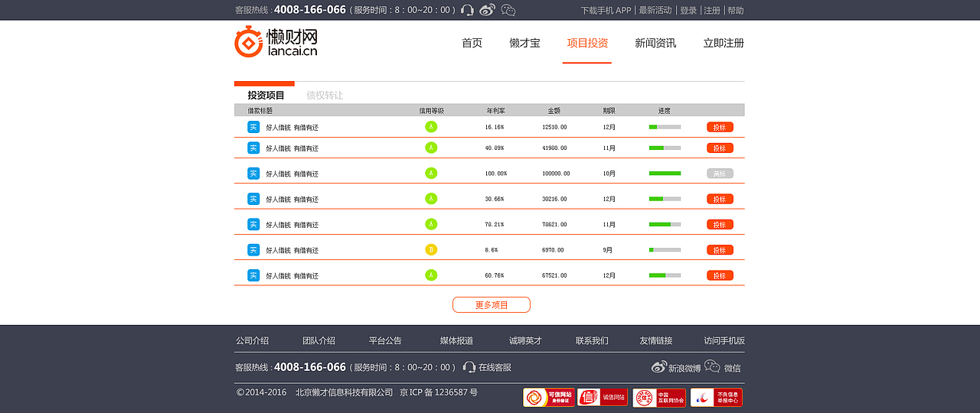Click the 中国互联网协会 badge
Screen dimensions: 980x413
point(659,398)
